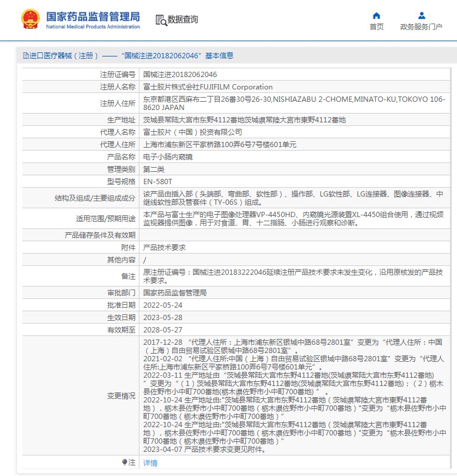Open the 数据查询 search icon
This screenshot has height=476, width=457.
[161, 20]
